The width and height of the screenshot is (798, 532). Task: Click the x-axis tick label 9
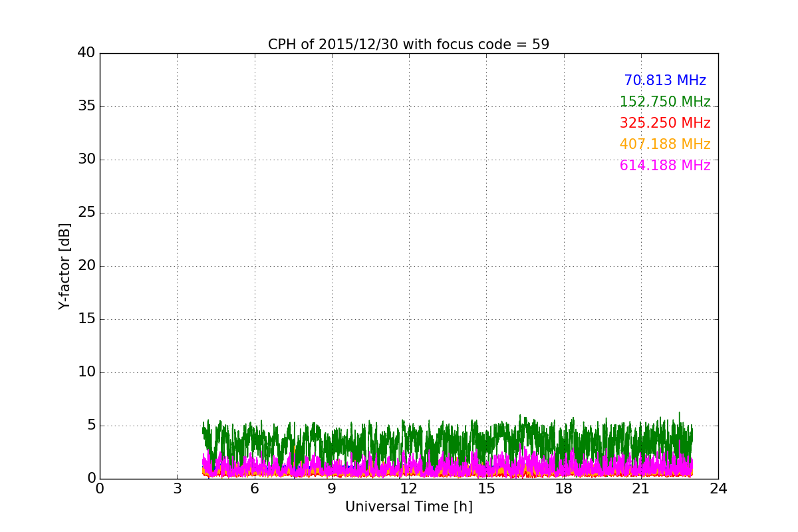click(332, 489)
